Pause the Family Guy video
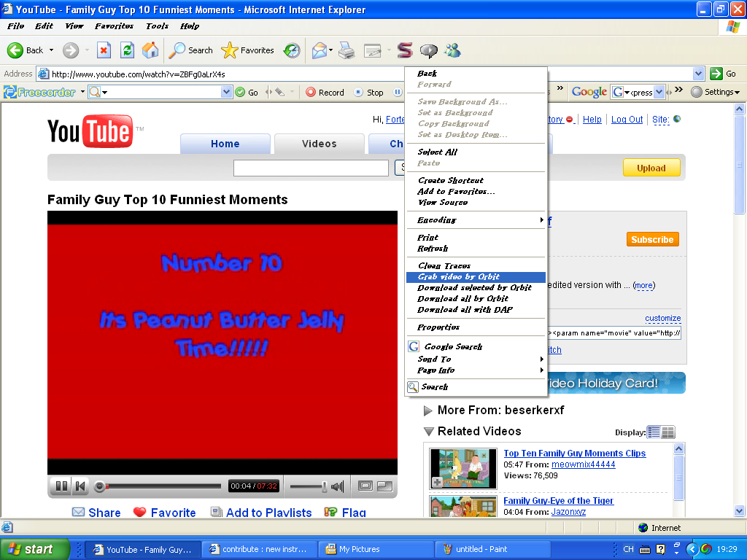The height and width of the screenshot is (560, 747). (61, 486)
